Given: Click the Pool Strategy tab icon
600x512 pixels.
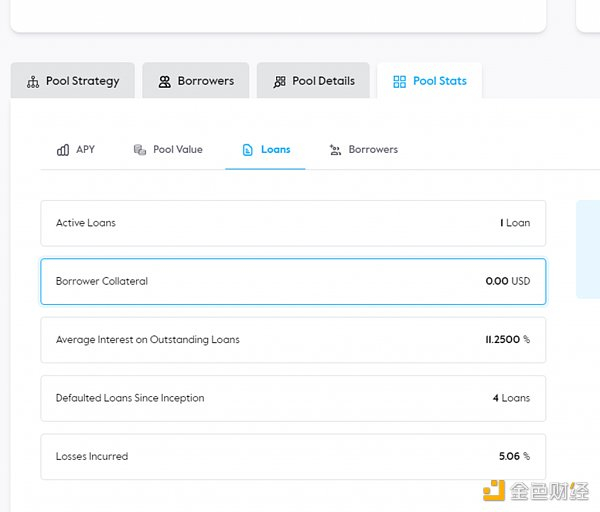Looking at the screenshot, I should (33, 81).
